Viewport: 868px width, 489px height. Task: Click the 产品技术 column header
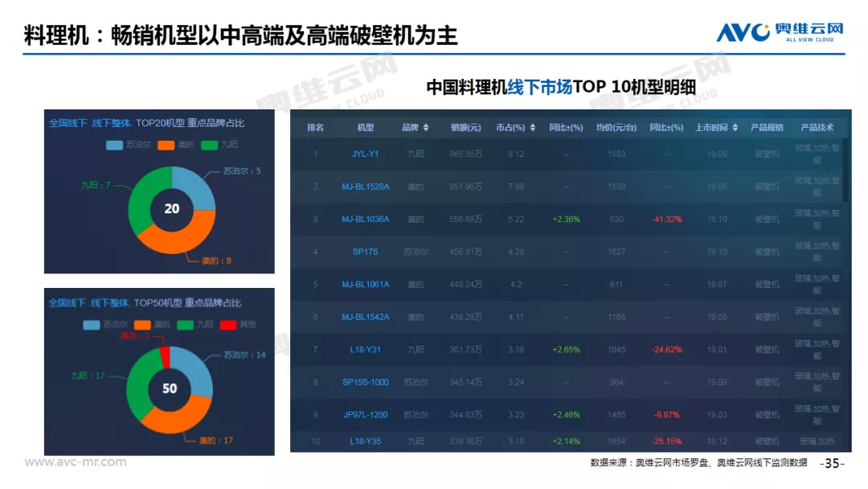pos(817,127)
